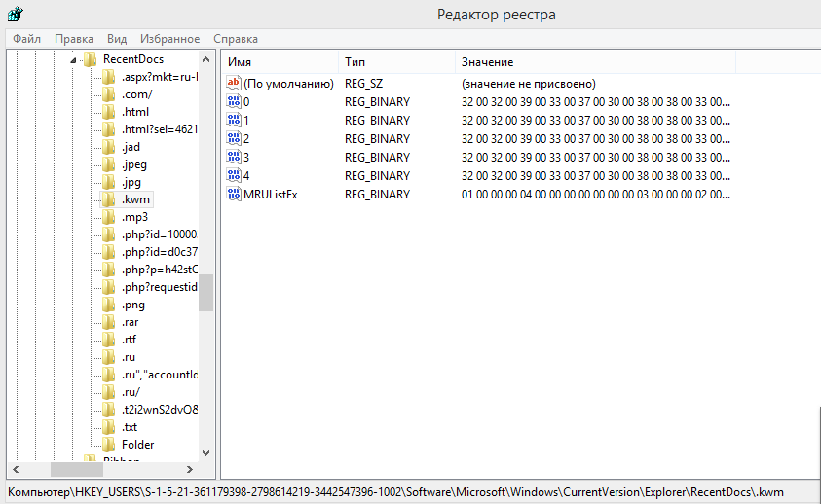Viewport: 821px width, 504px height.
Task: Click the string icon of (По умолчанию)
Action: [234, 83]
